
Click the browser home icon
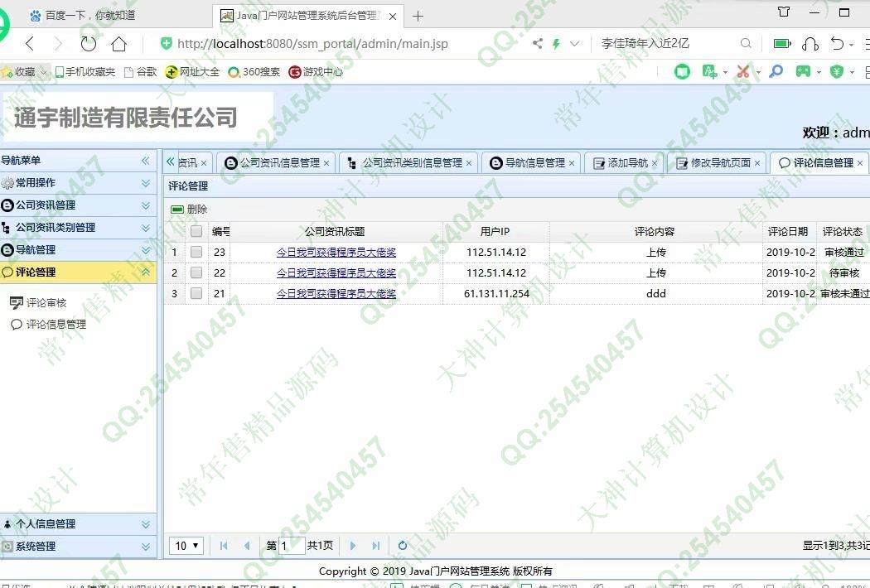tap(119, 44)
